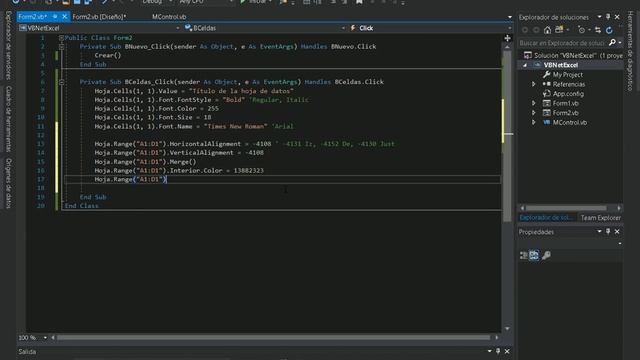Click the Referencias node icon

click(x=547, y=84)
